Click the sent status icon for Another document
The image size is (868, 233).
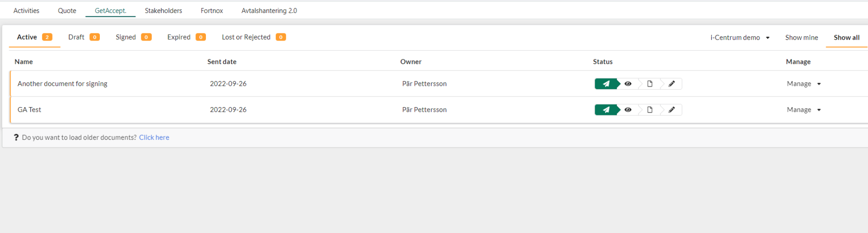click(x=606, y=84)
